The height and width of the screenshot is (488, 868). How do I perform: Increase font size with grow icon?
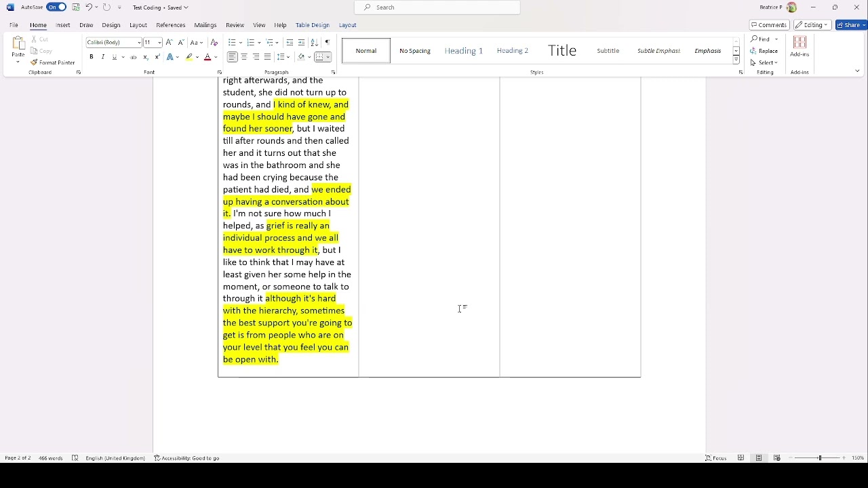click(x=170, y=43)
